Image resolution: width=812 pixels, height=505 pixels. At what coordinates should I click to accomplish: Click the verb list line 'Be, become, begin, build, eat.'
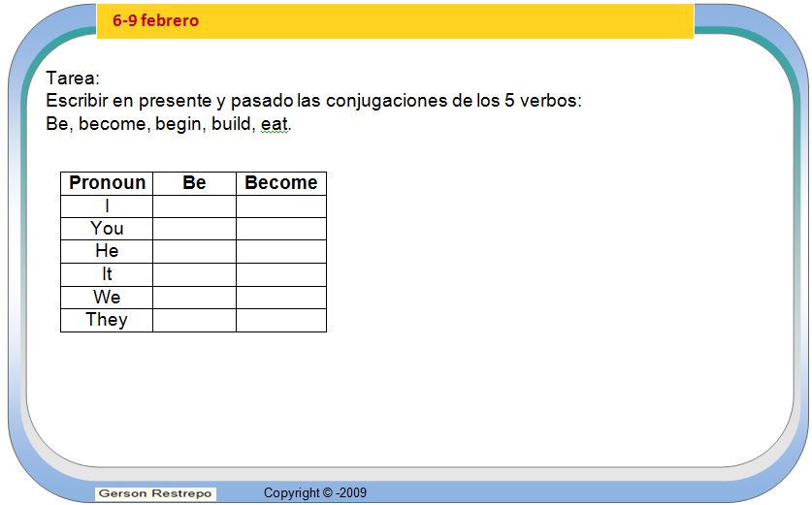169,124
